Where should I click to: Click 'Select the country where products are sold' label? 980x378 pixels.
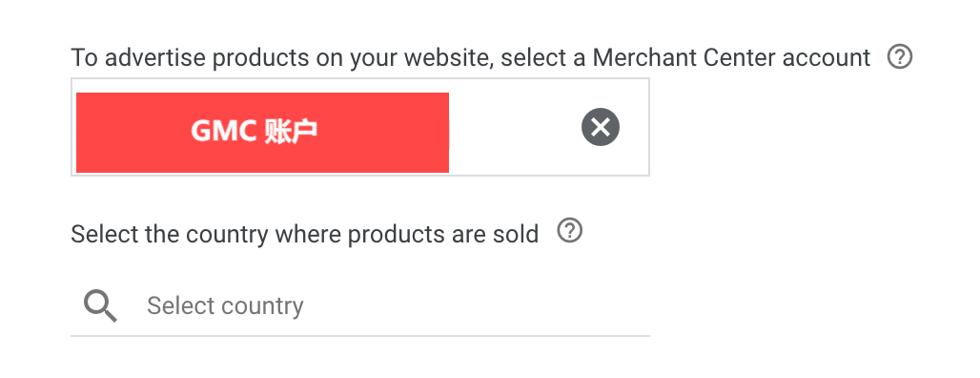tap(304, 234)
